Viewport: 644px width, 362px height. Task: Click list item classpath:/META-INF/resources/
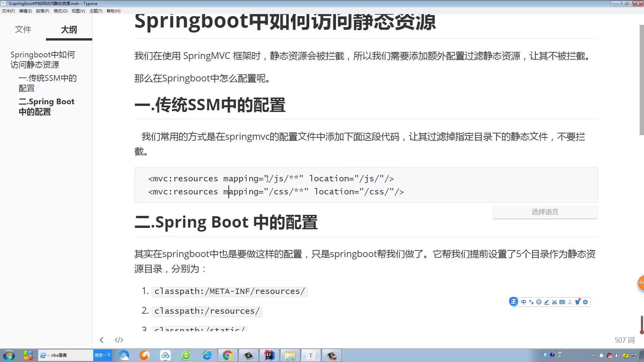click(230, 291)
